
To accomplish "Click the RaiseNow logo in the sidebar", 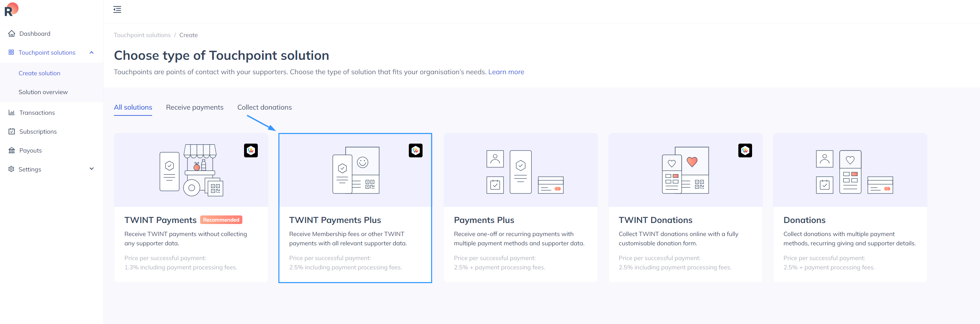I will click(11, 10).
